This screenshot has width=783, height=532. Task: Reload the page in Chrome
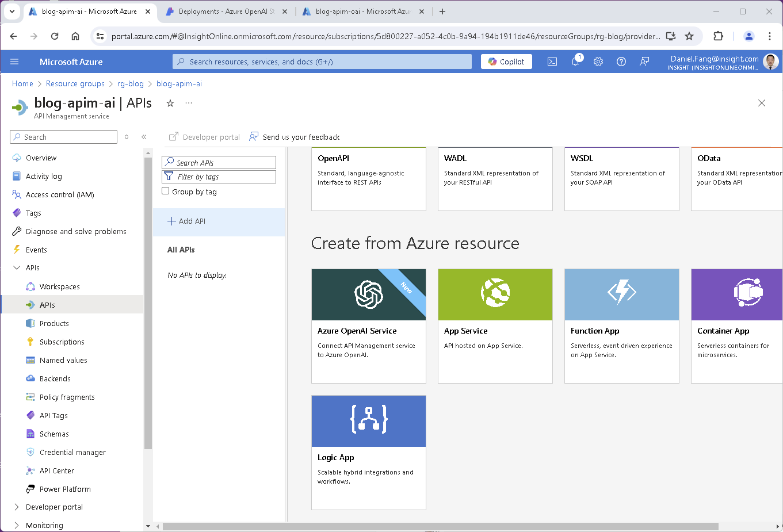55,36
